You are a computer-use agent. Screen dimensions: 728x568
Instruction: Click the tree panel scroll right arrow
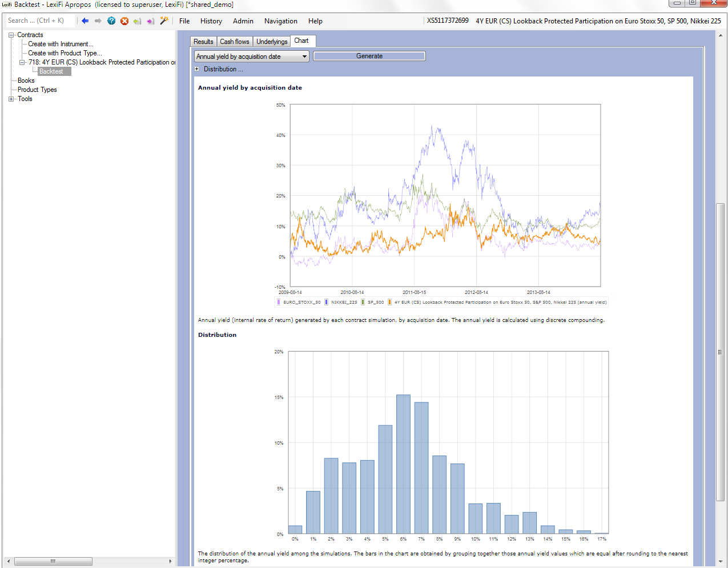pos(170,562)
